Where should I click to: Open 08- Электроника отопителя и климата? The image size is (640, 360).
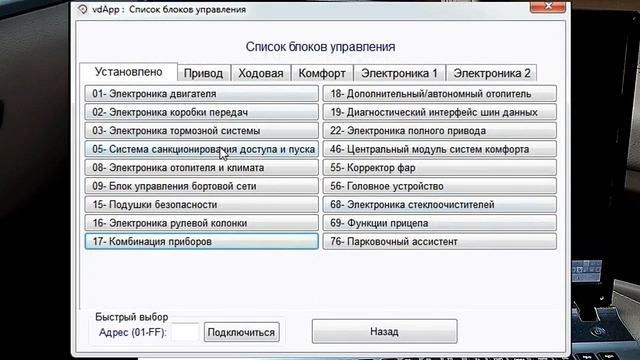coord(202,167)
